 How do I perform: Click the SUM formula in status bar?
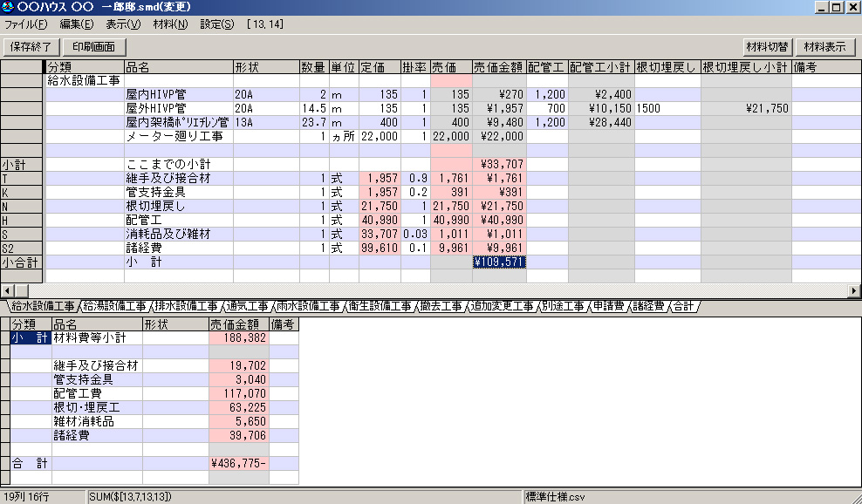point(130,497)
